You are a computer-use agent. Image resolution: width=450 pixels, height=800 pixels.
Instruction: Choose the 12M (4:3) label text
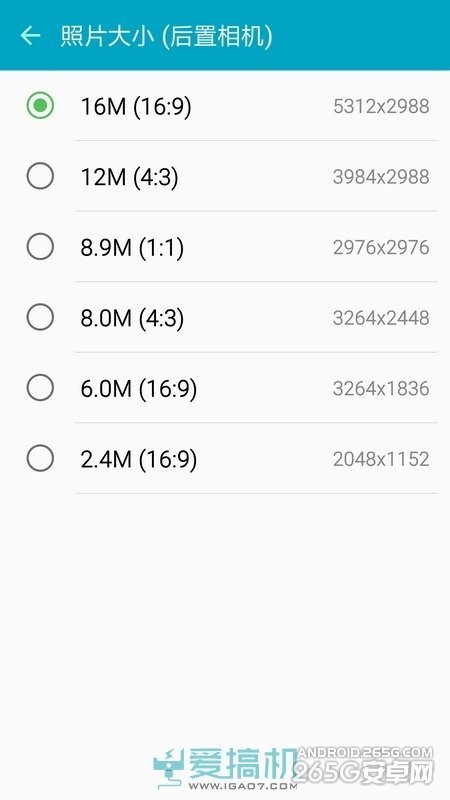pos(130,177)
